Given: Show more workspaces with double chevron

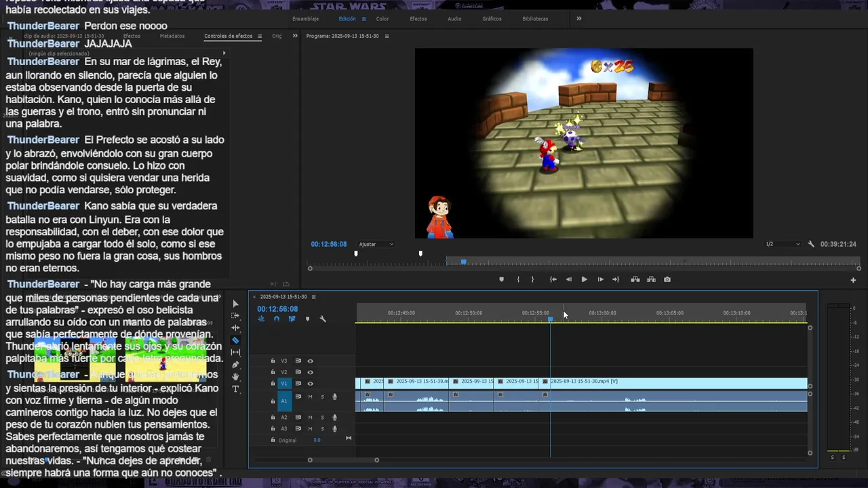Looking at the screenshot, I should tap(579, 18).
